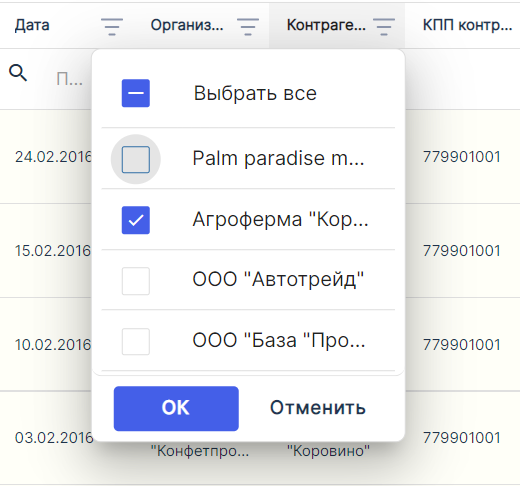
Task: Open the filter icon for Организ... column
Action: (x=248, y=26)
